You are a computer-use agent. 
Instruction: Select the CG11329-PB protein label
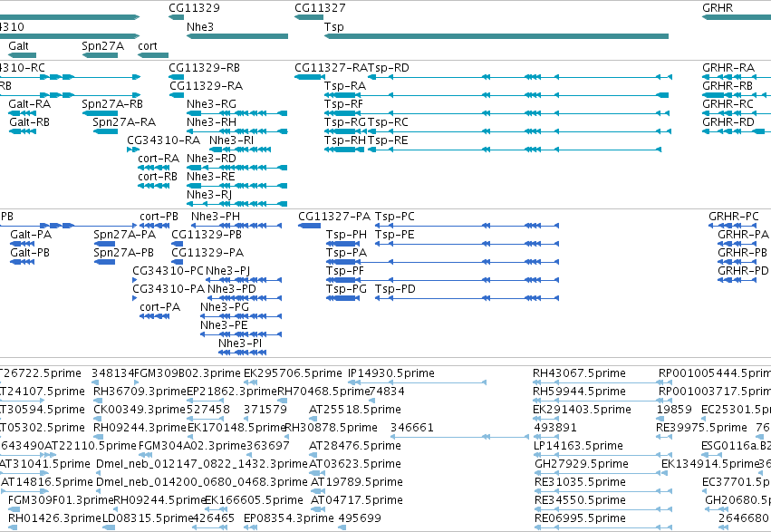coord(207,235)
